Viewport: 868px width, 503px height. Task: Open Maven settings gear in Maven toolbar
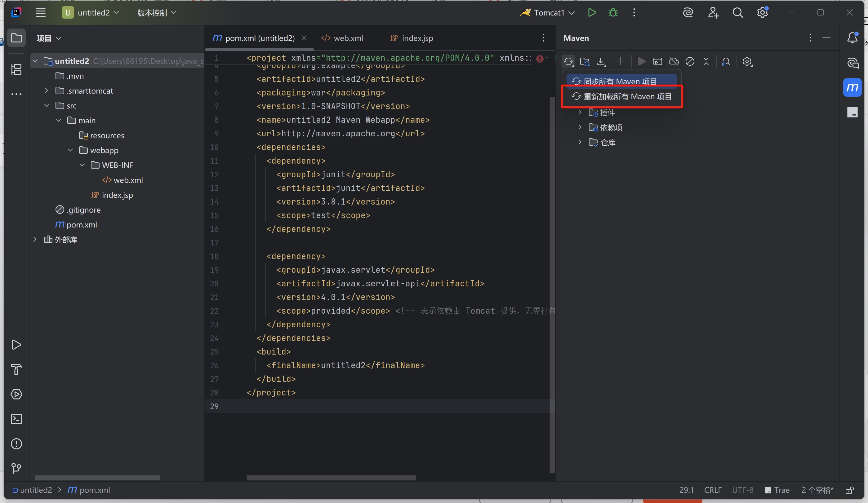click(747, 62)
